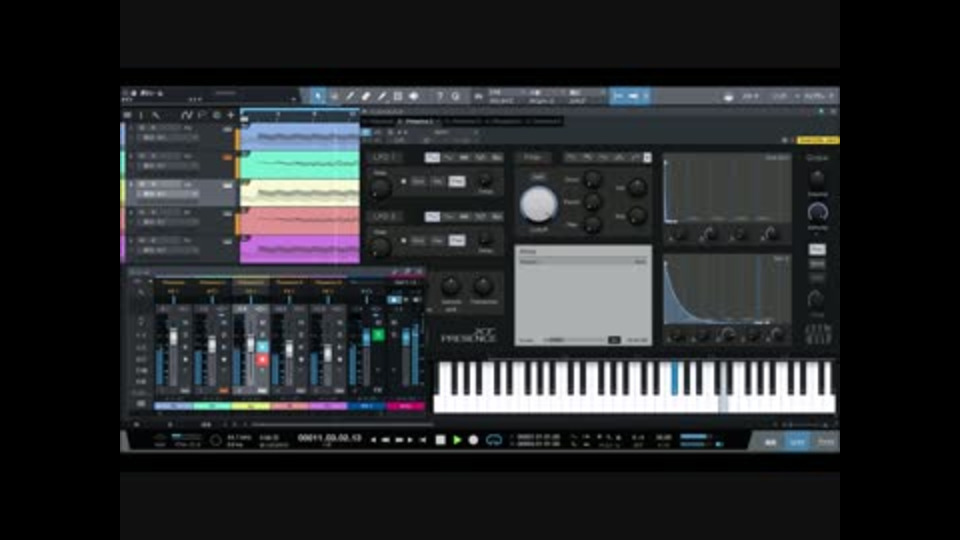The image size is (960, 540).
Task: Click the amp envelope graph display
Action: click(727, 188)
